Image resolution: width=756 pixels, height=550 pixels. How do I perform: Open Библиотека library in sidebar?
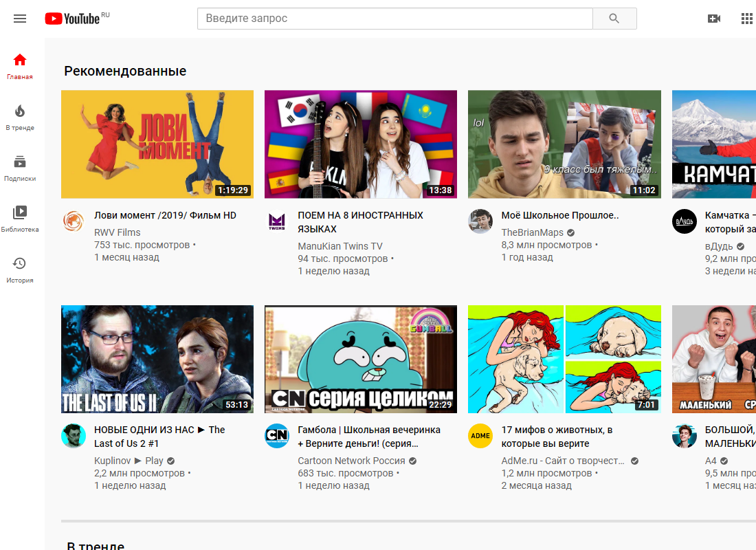(20, 219)
